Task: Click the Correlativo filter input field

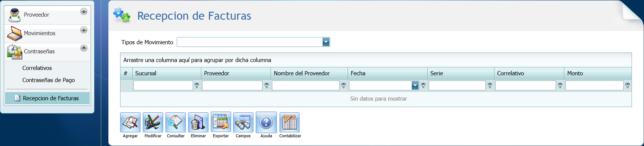Action: coord(525,86)
